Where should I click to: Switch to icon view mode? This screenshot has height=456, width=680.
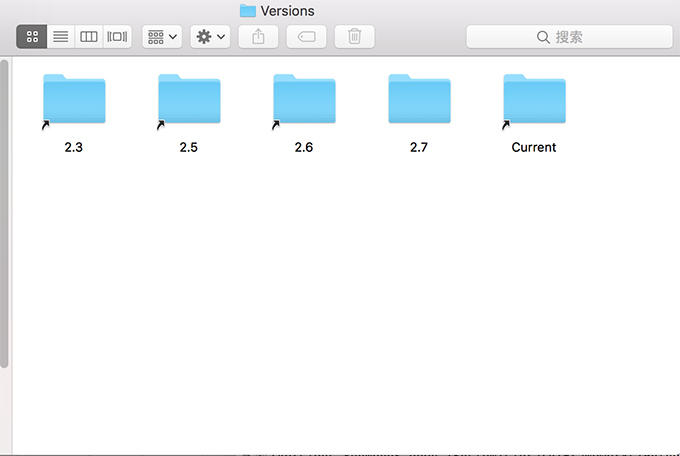tap(31, 37)
